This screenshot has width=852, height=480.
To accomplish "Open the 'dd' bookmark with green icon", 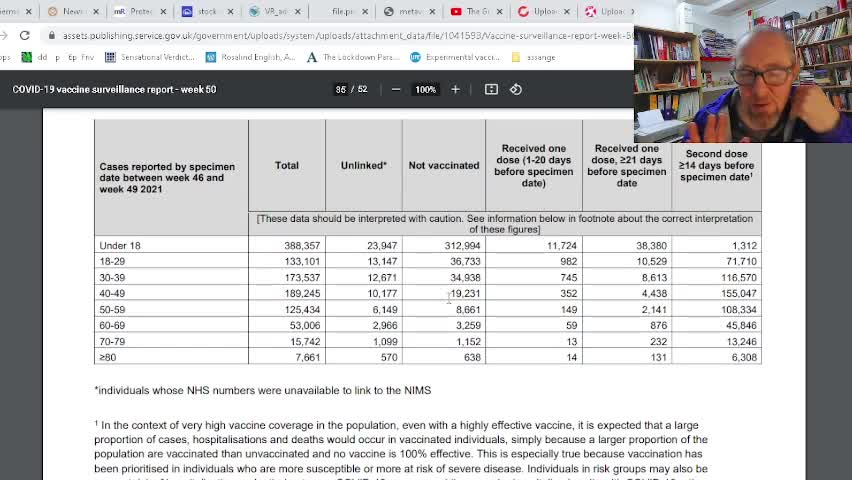I will pyautogui.click(x=34, y=57).
